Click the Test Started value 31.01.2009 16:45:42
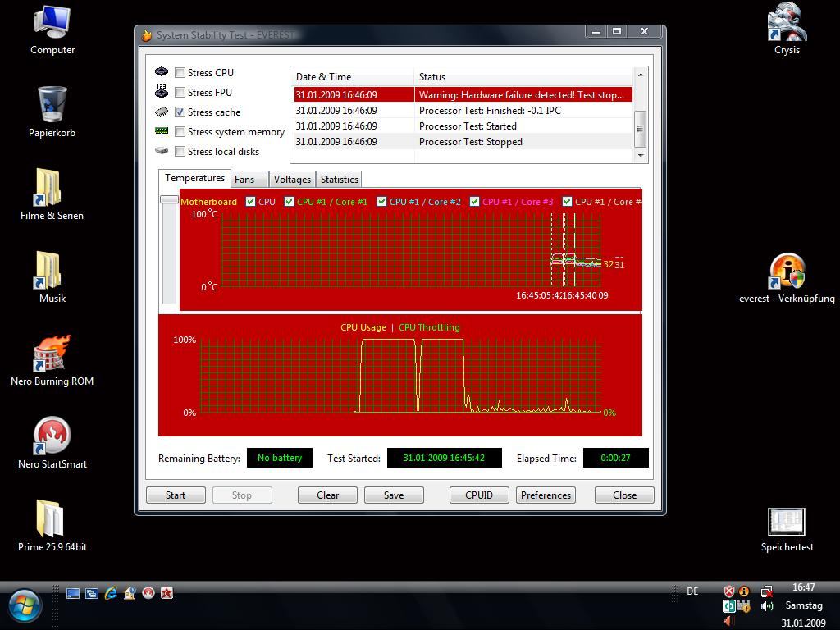The width and height of the screenshot is (840, 630). pyautogui.click(x=444, y=458)
